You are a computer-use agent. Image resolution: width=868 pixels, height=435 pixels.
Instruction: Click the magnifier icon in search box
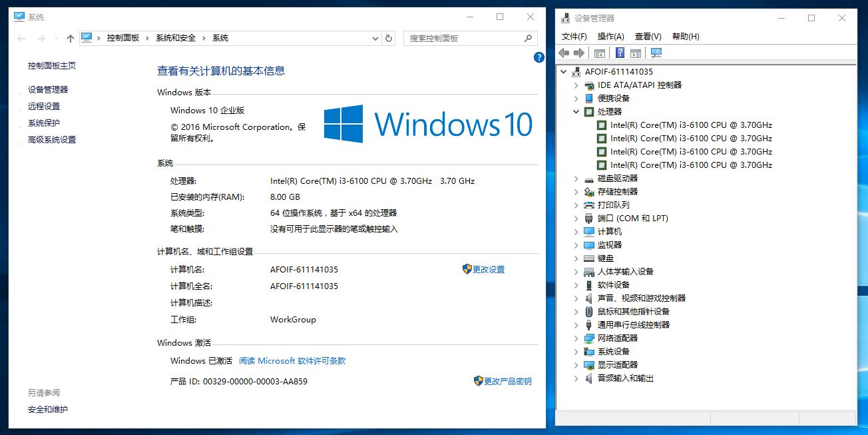click(x=529, y=38)
